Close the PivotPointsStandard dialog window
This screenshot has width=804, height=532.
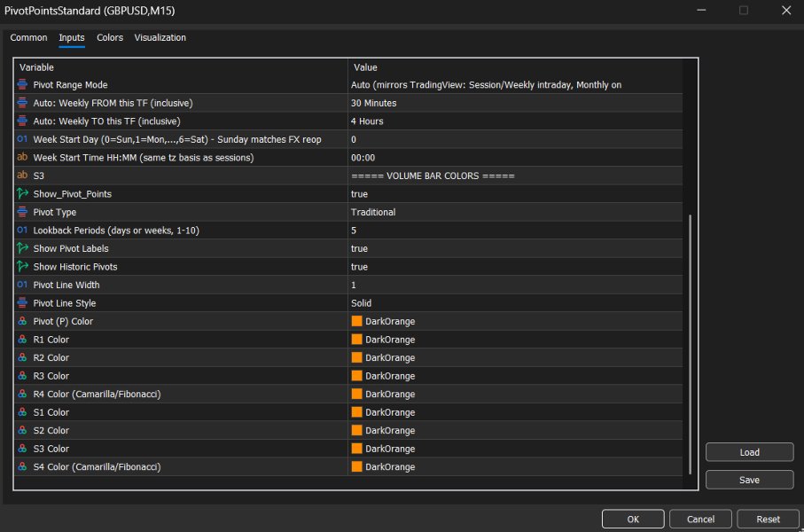(786, 11)
